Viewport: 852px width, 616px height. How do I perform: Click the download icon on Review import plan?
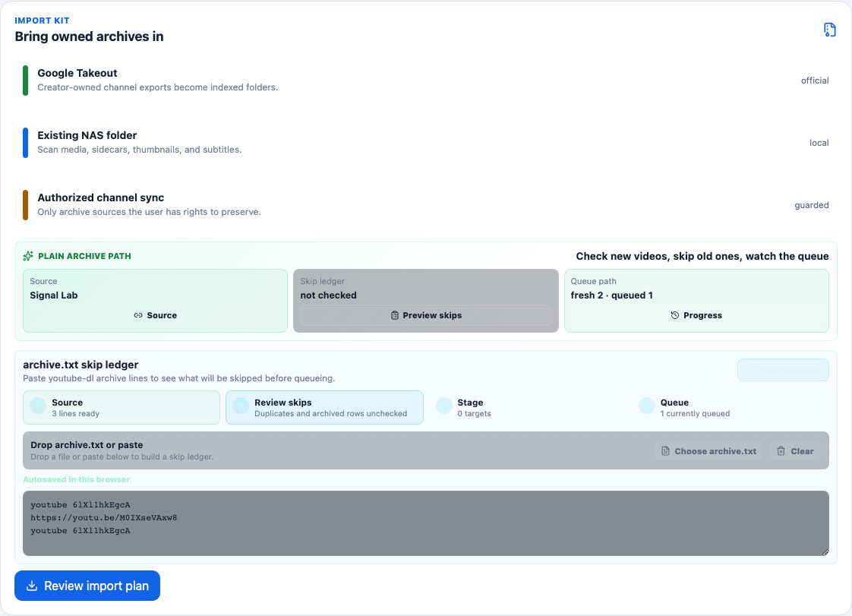[32, 586]
